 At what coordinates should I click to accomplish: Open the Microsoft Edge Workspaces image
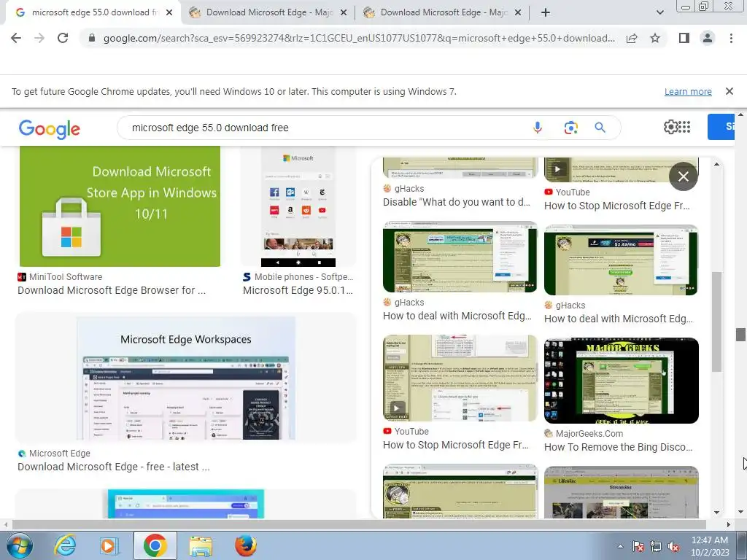(186, 378)
